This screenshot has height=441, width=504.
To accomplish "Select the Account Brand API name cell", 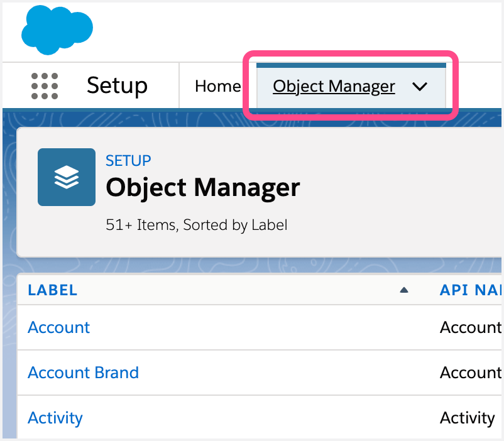I will (x=470, y=373).
